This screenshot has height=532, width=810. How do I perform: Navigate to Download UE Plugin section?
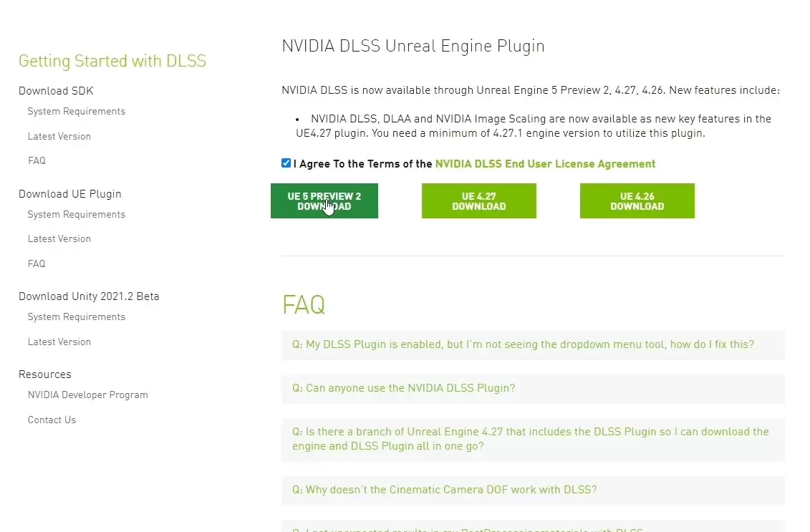click(70, 194)
